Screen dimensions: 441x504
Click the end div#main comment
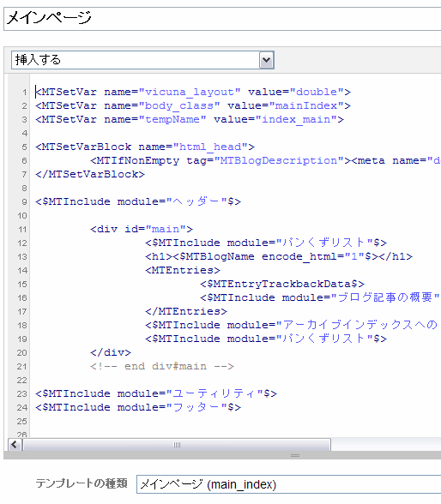click(162, 367)
